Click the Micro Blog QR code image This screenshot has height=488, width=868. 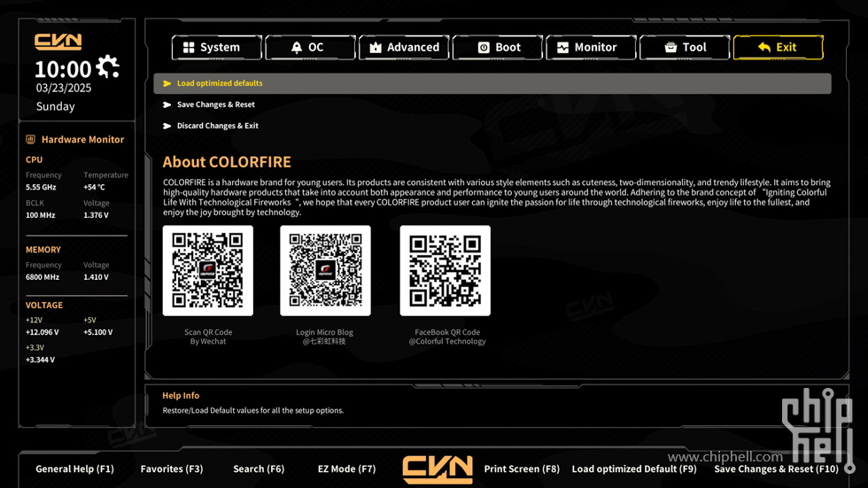tap(326, 270)
